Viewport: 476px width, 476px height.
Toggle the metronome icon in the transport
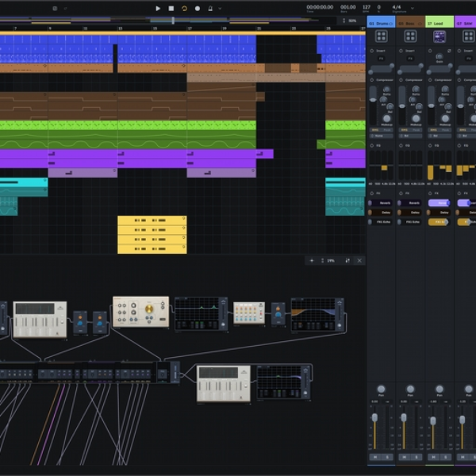(x=210, y=9)
